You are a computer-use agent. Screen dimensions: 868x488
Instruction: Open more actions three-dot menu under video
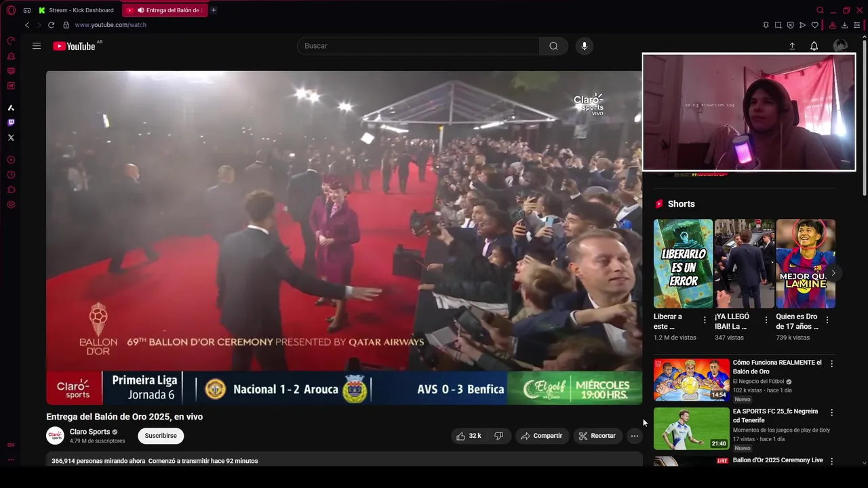pos(634,436)
